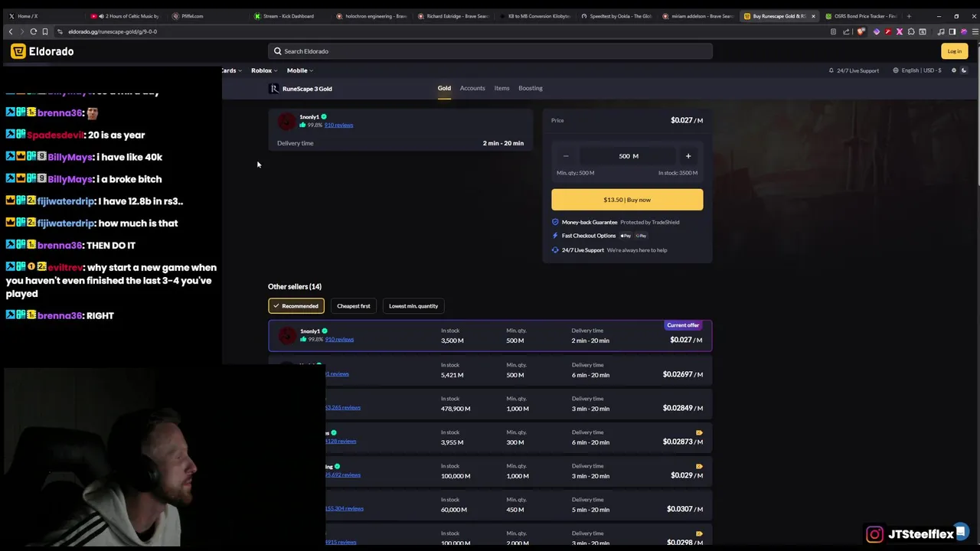Click the search magnifier icon

(278, 51)
